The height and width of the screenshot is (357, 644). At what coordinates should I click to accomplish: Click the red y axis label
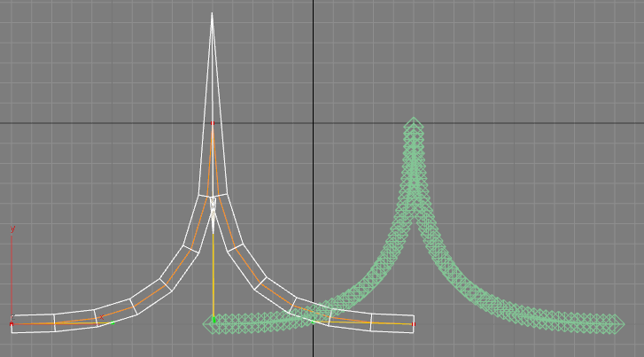(x=12, y=229)
